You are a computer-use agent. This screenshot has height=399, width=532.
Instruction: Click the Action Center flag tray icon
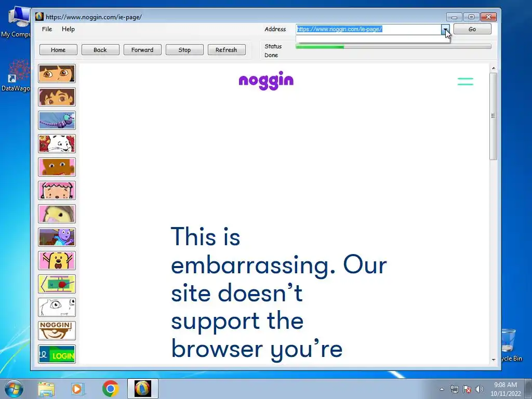(x=467, y=389)
